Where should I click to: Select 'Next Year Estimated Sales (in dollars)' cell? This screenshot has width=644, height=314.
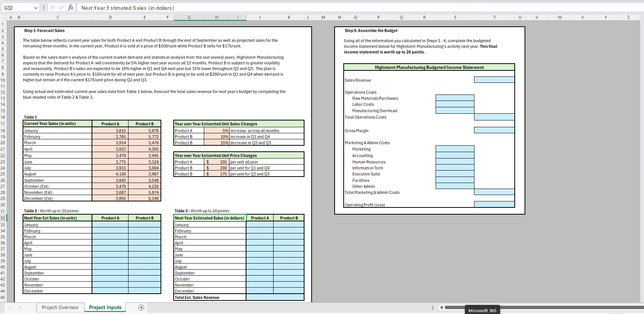210,218
